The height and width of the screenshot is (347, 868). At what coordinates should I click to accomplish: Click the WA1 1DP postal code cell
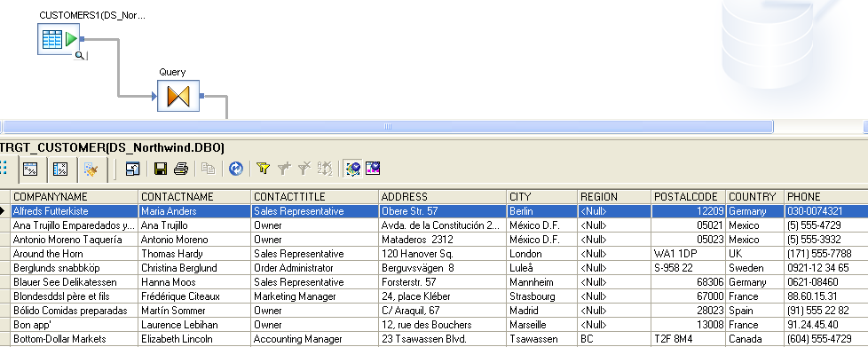coord(689,254)
